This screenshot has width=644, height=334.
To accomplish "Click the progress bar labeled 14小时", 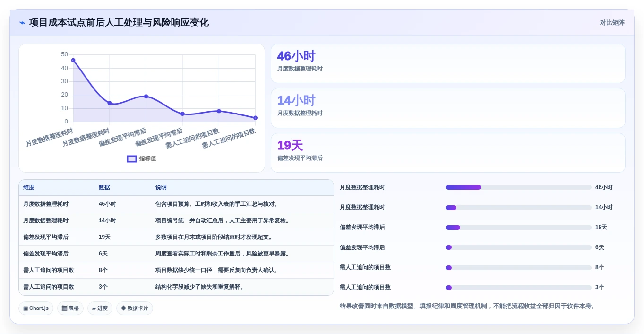I will [518, 208].
